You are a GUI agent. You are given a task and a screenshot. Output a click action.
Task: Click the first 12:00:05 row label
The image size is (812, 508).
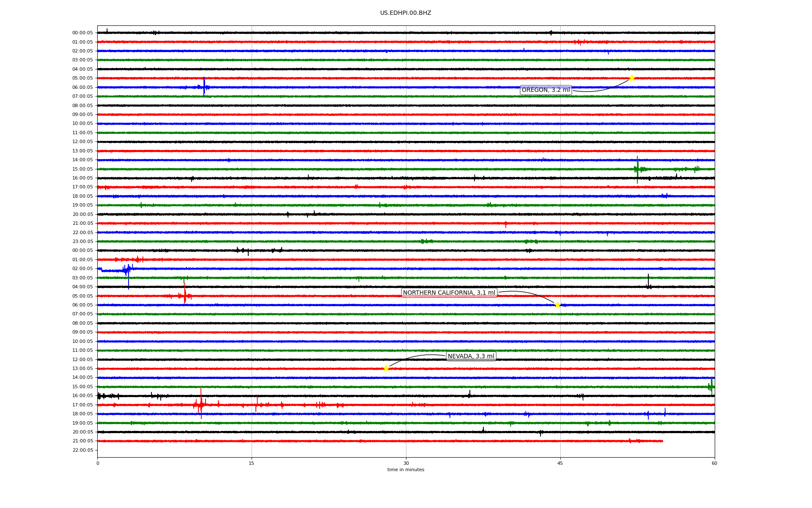coord(82,141)
